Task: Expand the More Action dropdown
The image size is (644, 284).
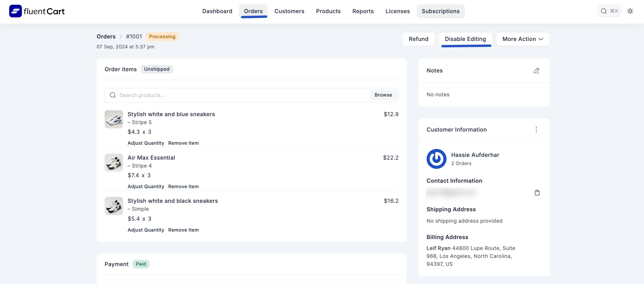Action: point(523,39)
